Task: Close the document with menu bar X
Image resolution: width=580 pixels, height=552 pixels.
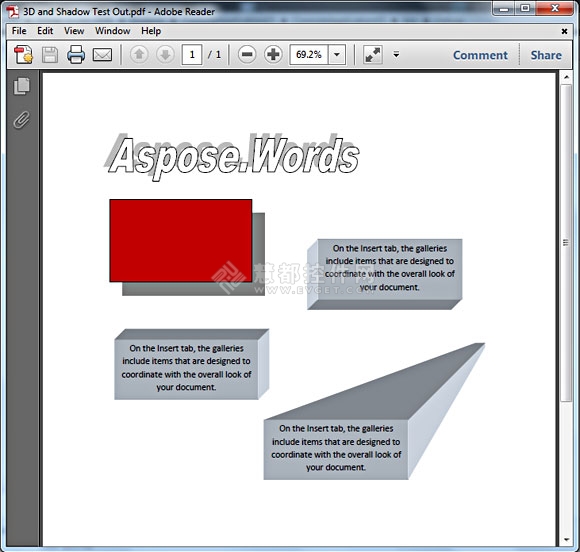Action: pos(564,31)
